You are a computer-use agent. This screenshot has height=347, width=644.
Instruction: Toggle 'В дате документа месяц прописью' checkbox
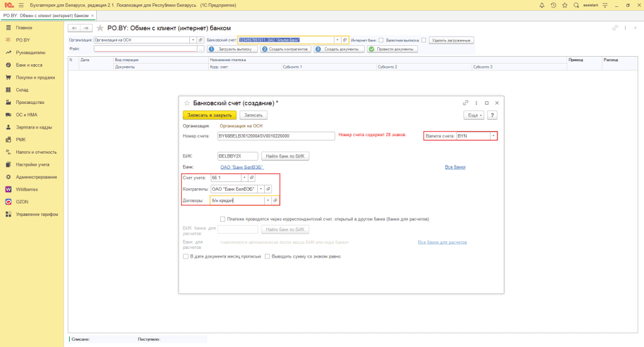(185, 256)
